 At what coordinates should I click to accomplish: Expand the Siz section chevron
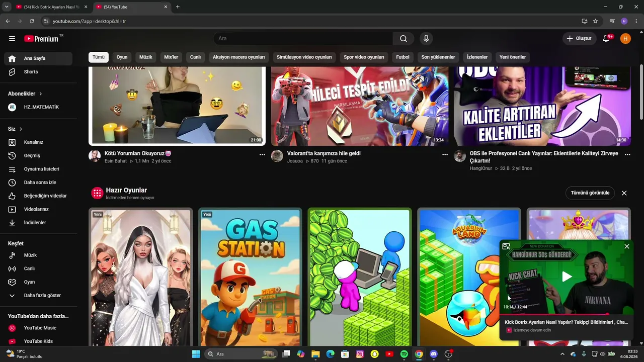[21, 129]
